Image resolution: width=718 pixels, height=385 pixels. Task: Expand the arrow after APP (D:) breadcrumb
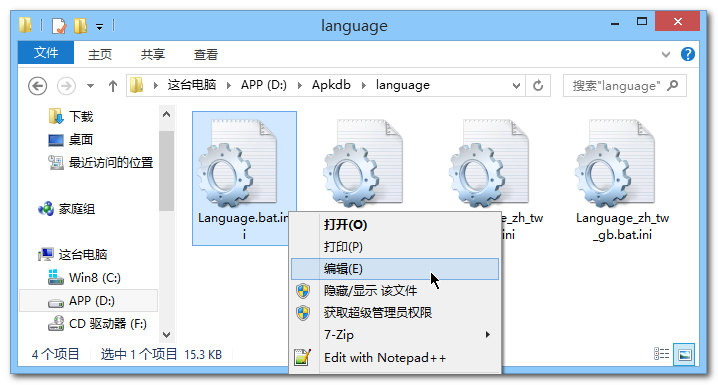(299, 85)
